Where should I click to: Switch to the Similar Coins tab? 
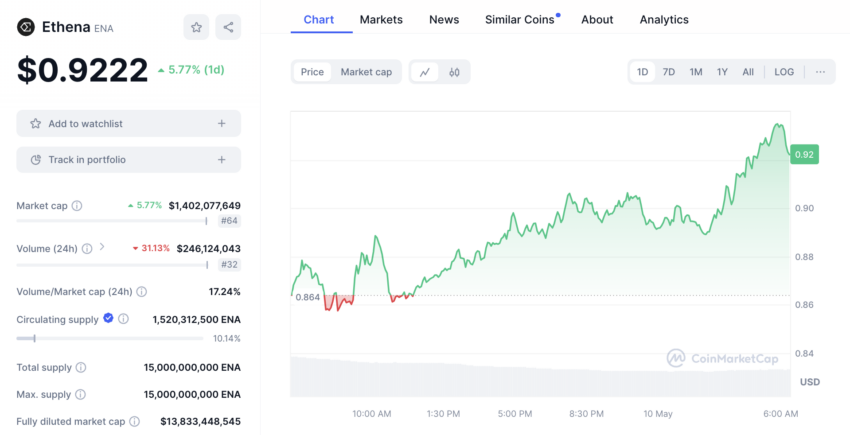coord(519,19)
